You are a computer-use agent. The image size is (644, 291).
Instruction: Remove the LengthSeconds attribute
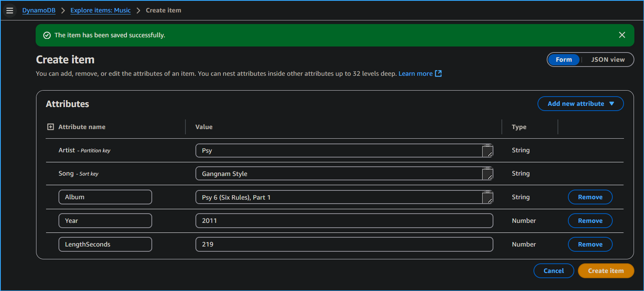590,245
